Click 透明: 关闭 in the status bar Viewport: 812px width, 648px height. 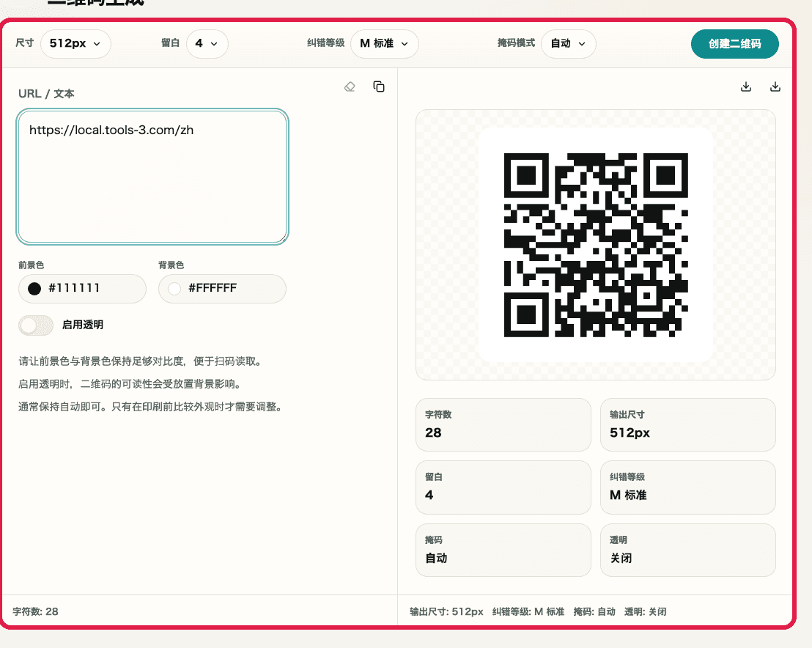pyautogui.click(x=645, y=611)
